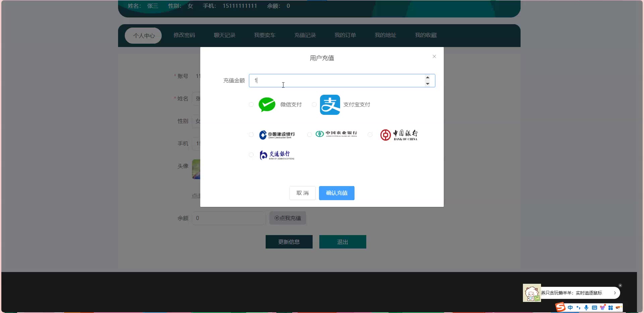Select Bank of Communications radio button
644x313 pixels.
251,155
